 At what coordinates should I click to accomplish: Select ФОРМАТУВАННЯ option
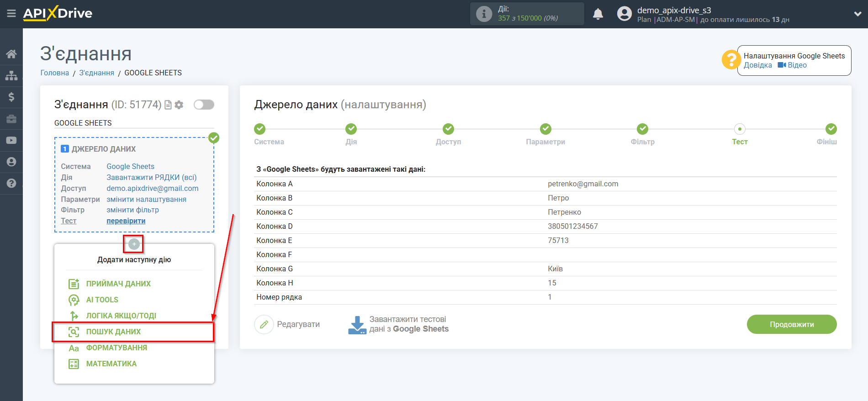(x=116, y=348)
